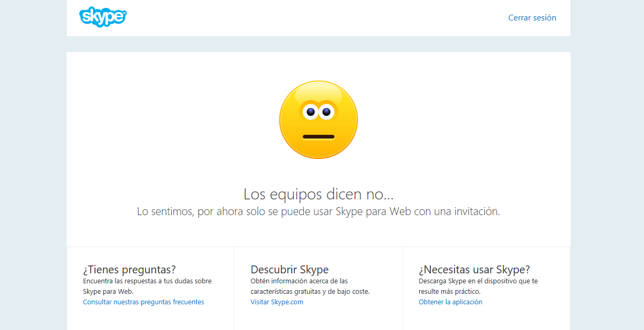Sign out via Cerrar sesión
This screenshot has width=644, height=330.
532,18
